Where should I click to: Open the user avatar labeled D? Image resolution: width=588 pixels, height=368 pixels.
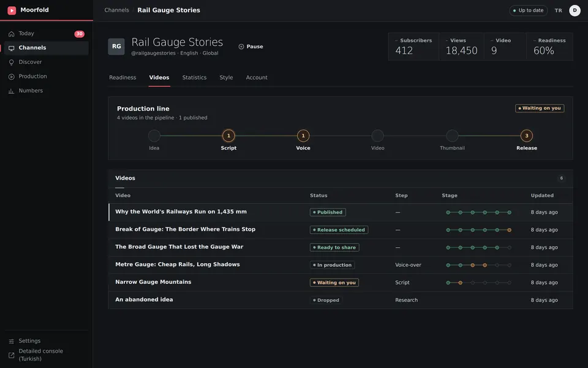point(575,10)
